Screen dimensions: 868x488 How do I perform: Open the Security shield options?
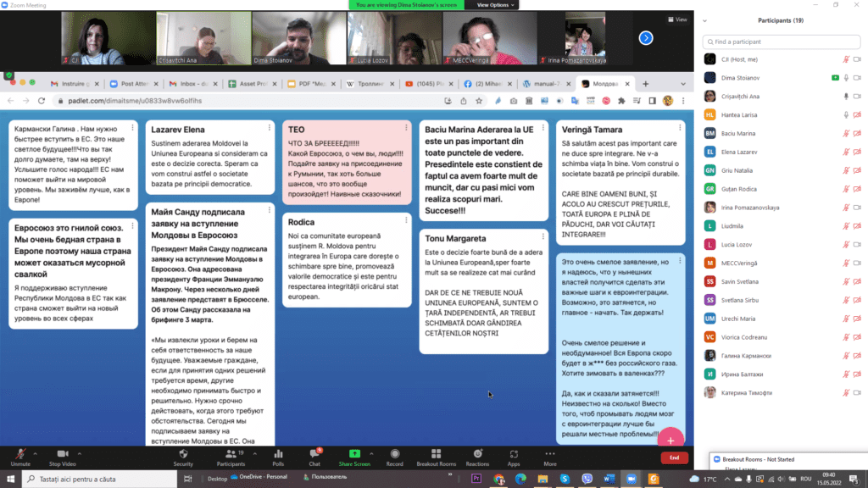(183, 455)
